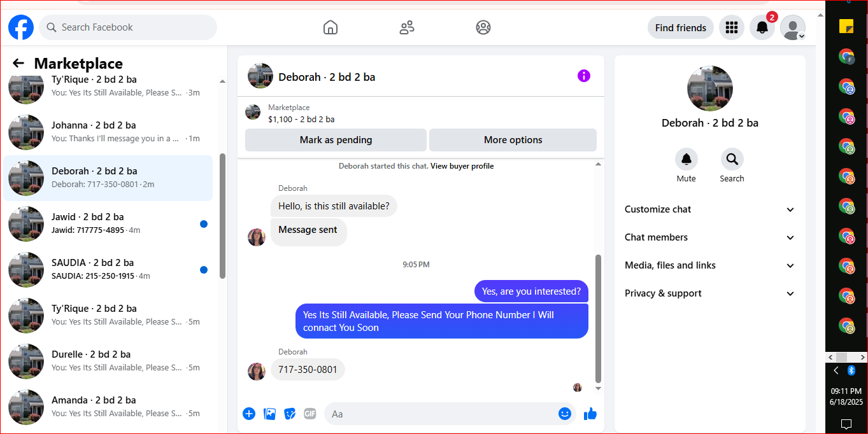Screen dimensions: 868x434
Task: Click Deborah's avatar next to phone number message
Action: pyautogui.click(x=257, y=372)
